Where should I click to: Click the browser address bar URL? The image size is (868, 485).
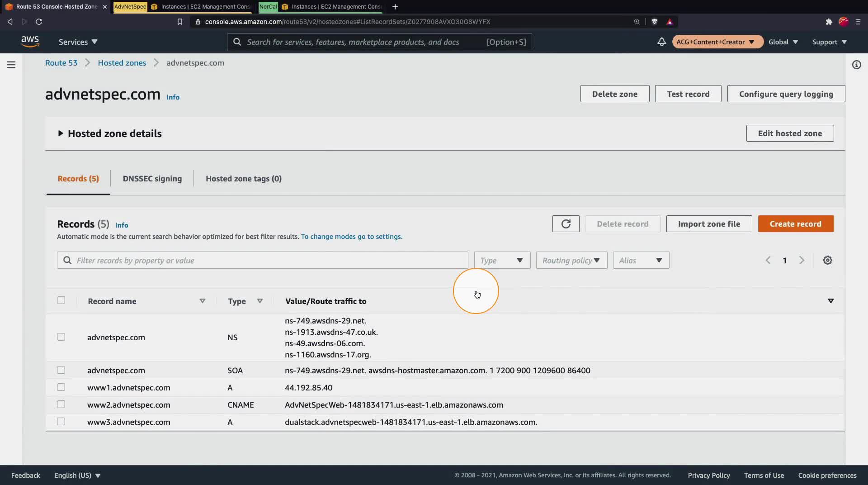tap(347, 22)
